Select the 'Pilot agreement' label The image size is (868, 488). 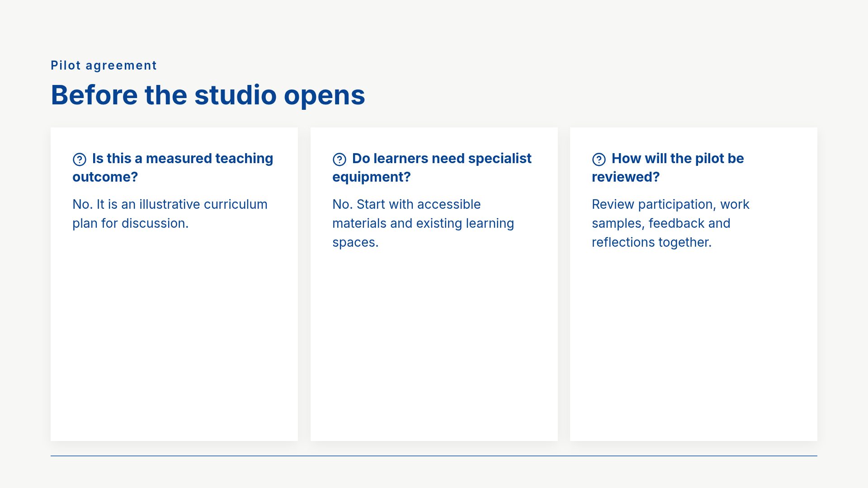[104, 66]
